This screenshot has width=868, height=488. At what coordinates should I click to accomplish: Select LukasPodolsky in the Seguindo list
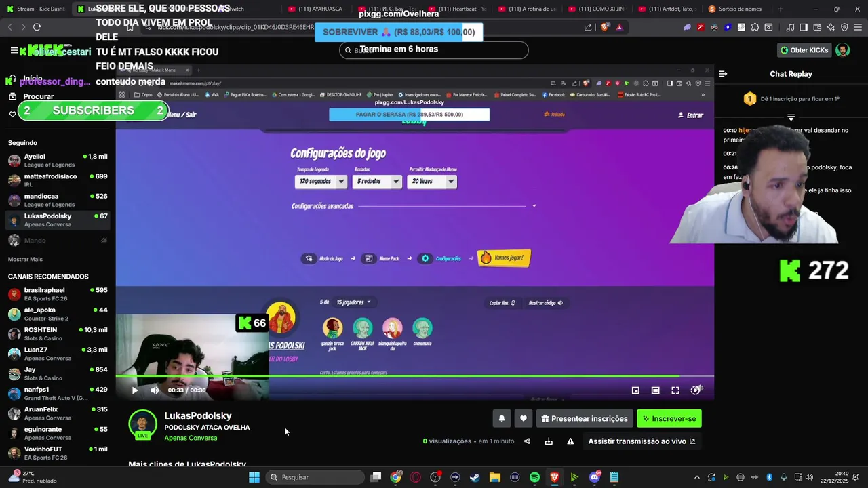pos(58,220)
